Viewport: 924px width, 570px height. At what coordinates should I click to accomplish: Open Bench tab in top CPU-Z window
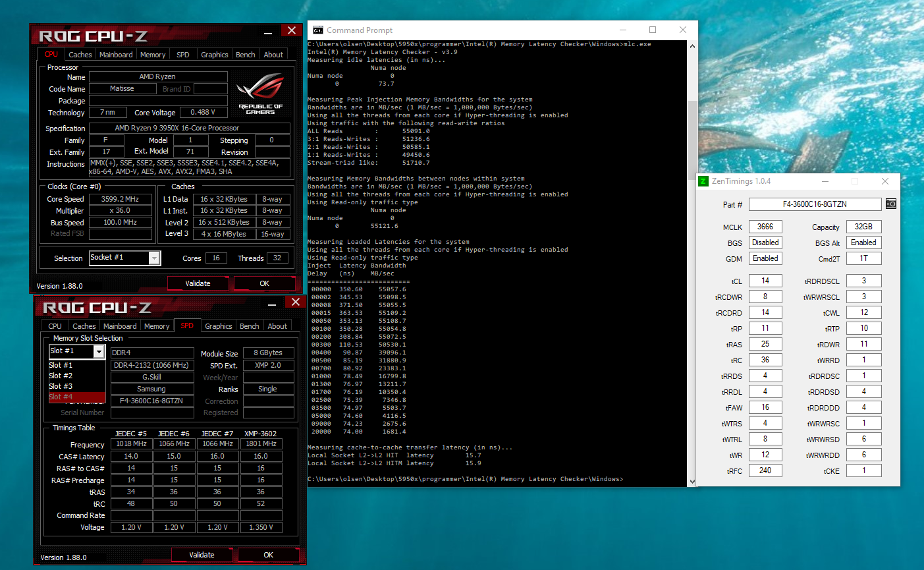246,55
